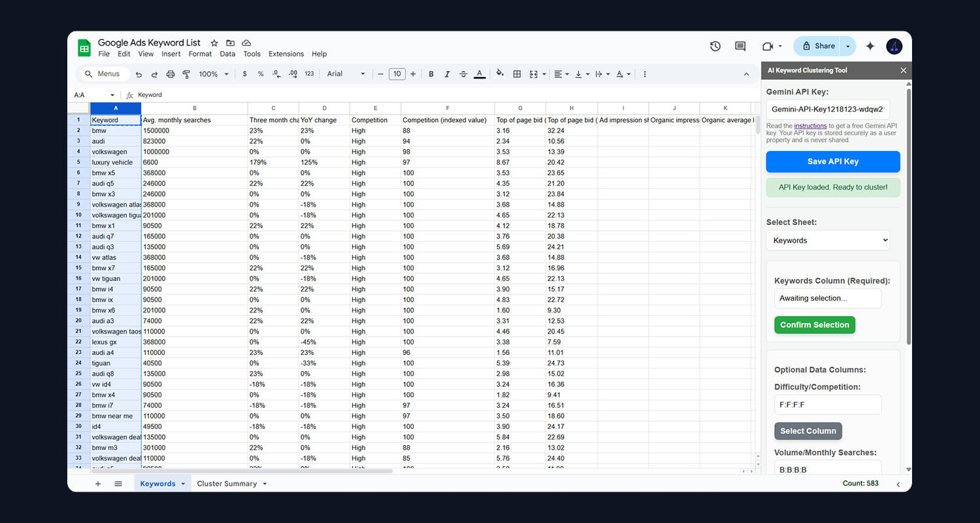Toggle italic formatting
Screen dimensions: 980x523
pos(448,74)
